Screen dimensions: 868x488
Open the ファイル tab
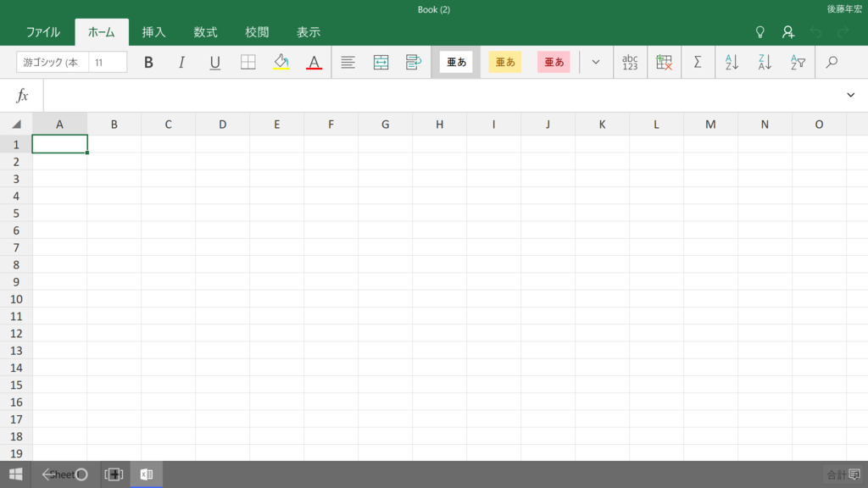tap(43, 32)
